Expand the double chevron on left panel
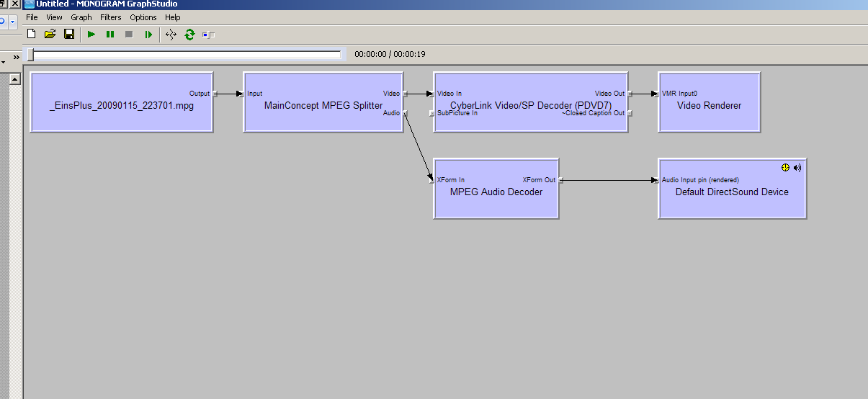 [16, 56]
